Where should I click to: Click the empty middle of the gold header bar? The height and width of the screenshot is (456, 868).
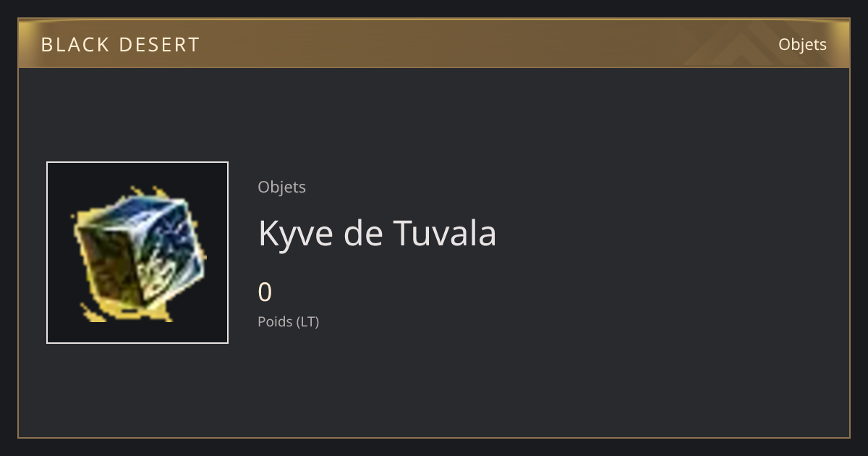tap(434, 43)
